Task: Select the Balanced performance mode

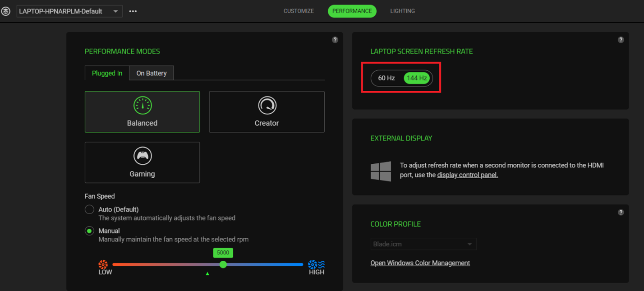Action: coord(142,112)
